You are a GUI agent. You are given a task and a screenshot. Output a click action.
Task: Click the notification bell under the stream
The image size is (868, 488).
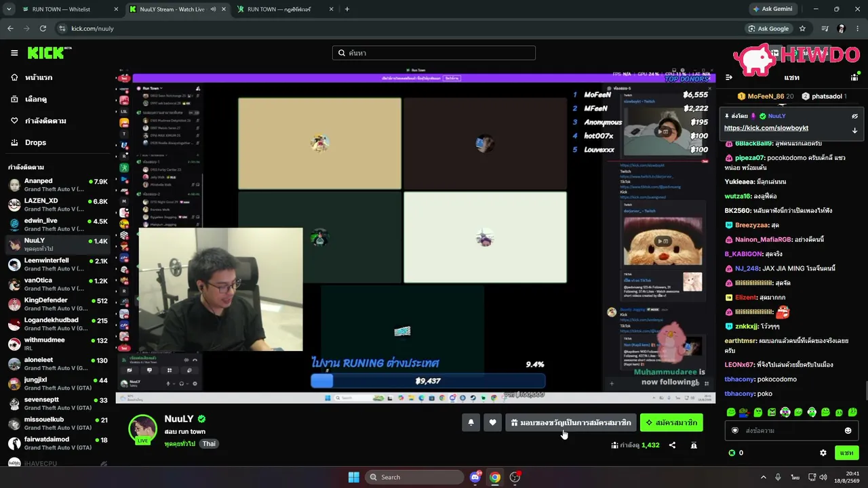click(x=471, y=422)
